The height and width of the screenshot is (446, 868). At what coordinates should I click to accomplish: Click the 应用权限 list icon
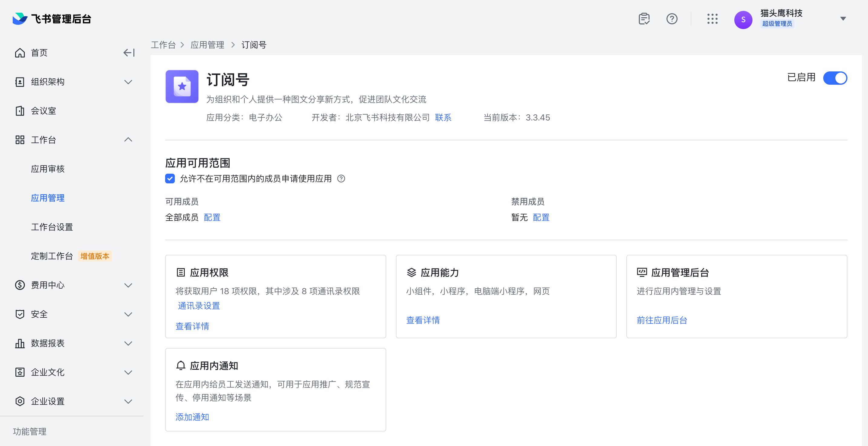(x=181, y=272)
